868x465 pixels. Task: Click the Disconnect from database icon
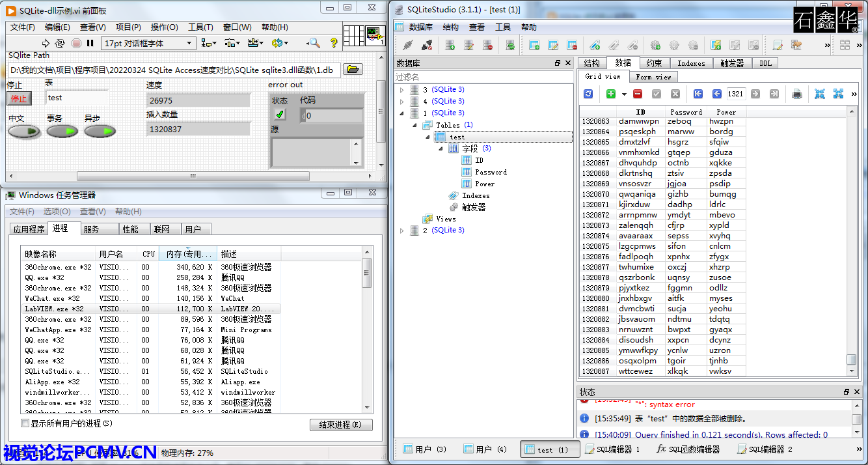(427, 45)
